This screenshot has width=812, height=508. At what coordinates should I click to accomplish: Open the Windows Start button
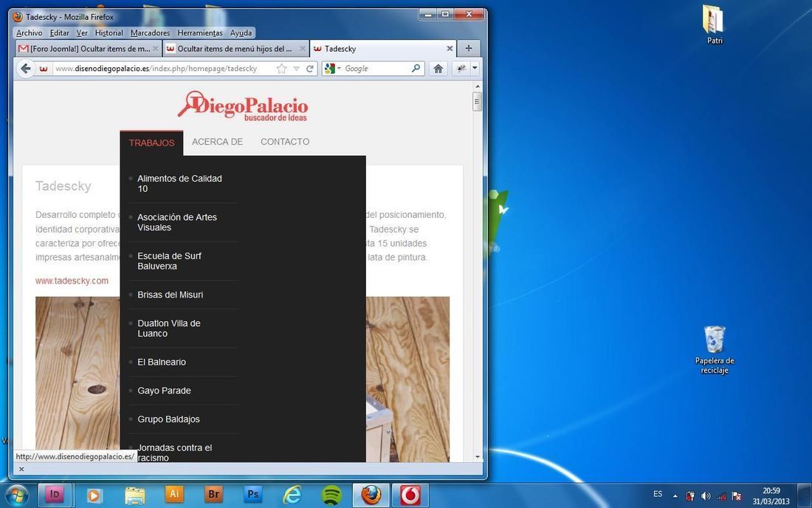point(16,495)
